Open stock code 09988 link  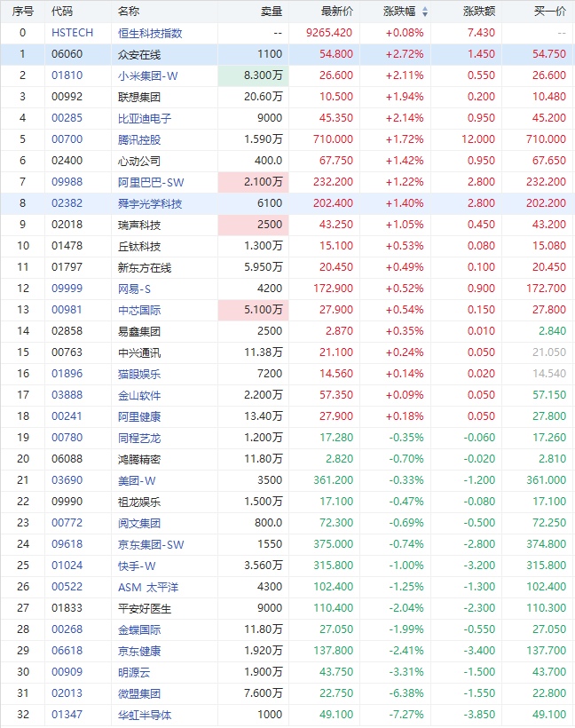(x=67, y=182)
